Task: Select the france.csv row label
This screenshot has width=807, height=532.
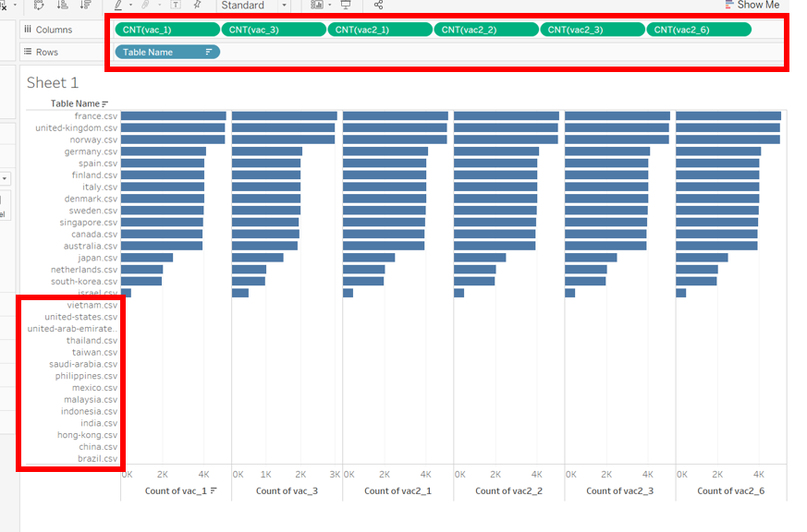Action: 96,116
